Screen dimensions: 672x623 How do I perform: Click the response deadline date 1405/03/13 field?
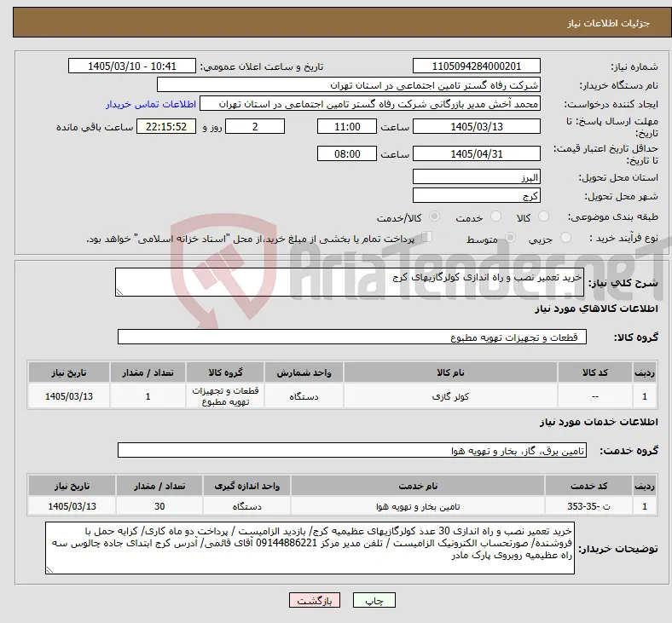(x=476, y=127)
